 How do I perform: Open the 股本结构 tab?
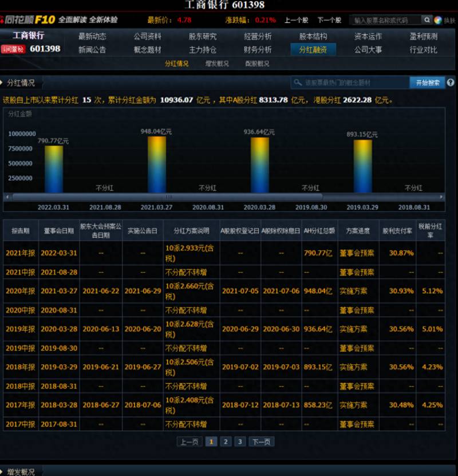[313, 37]
